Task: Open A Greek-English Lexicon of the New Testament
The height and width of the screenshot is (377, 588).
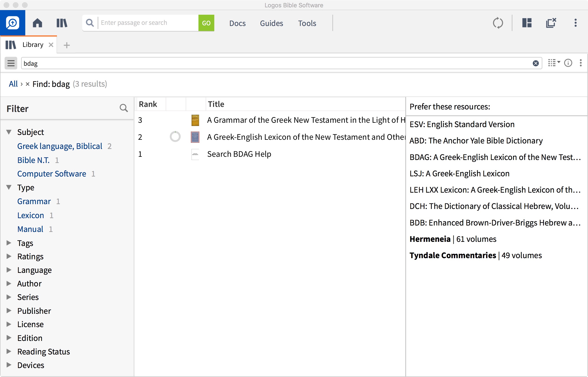Action: [306, 137]
